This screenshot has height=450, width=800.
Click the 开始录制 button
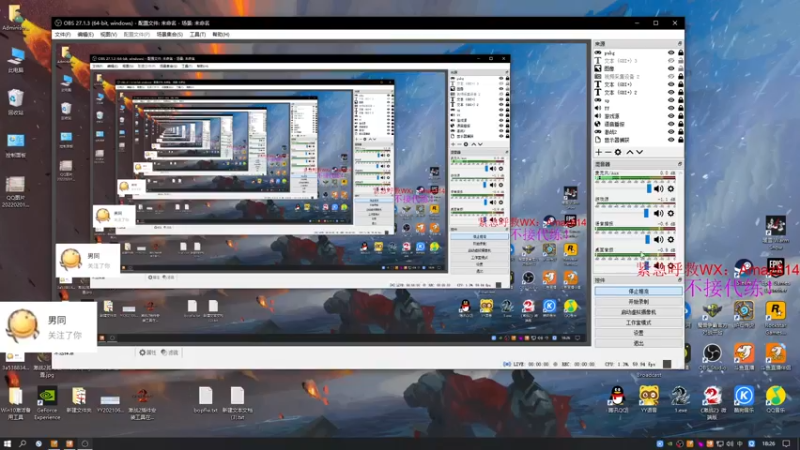pos(638,302)
